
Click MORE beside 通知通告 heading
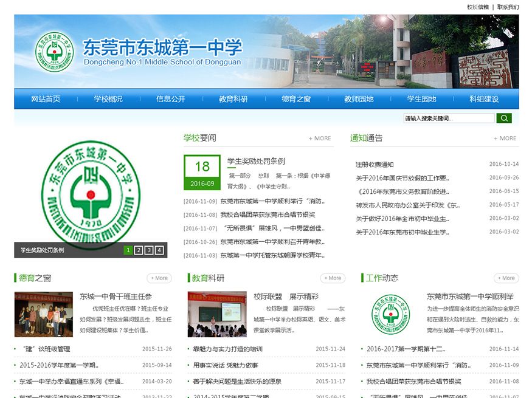[x=505, y=139]
